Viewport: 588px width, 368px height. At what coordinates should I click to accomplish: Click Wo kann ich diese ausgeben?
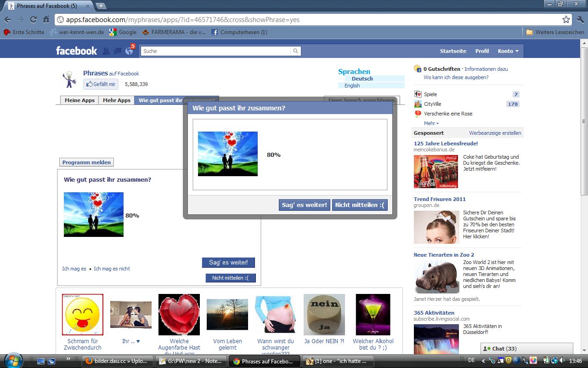coord(456,77)
